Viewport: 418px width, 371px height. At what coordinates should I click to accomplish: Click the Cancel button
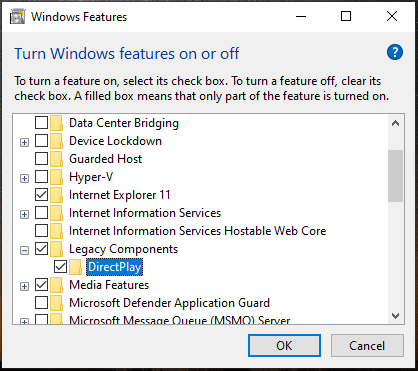click(x=367, y=346)
